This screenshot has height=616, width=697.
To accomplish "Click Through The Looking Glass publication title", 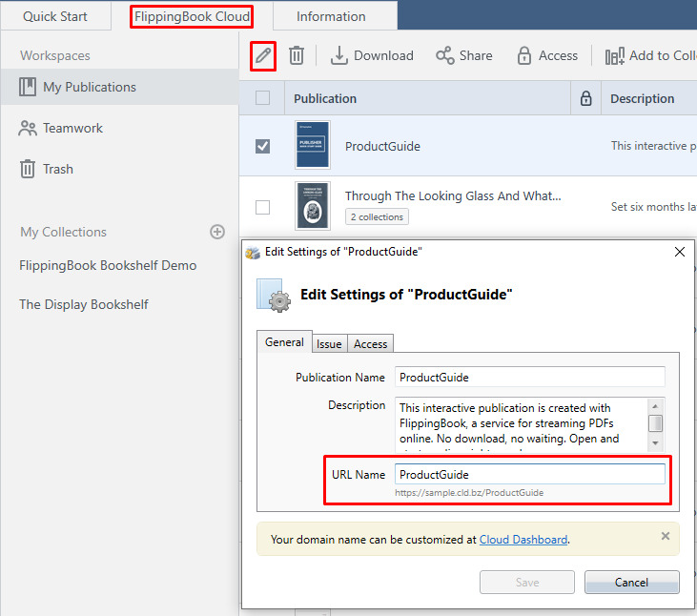I will coord(453,196).
